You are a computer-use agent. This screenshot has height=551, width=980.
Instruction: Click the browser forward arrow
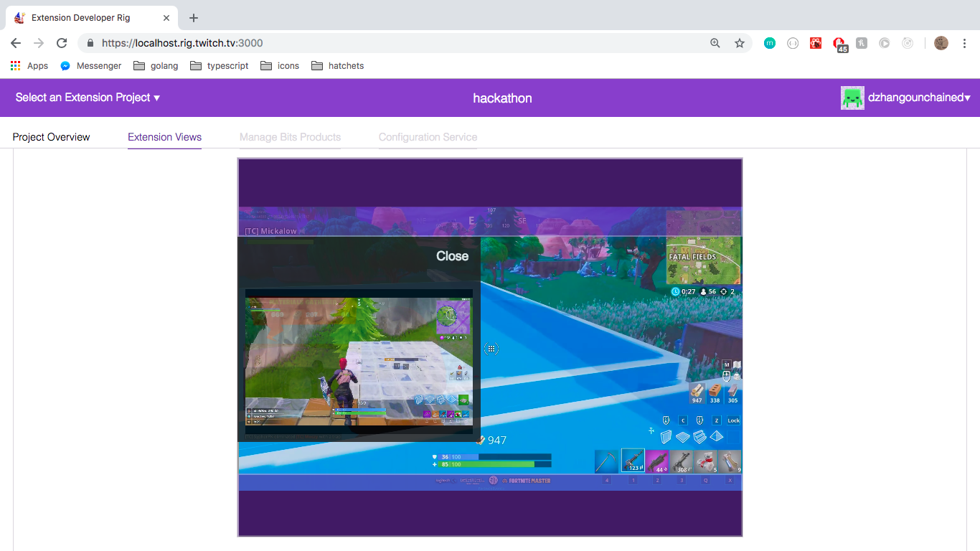pos(39,43)
